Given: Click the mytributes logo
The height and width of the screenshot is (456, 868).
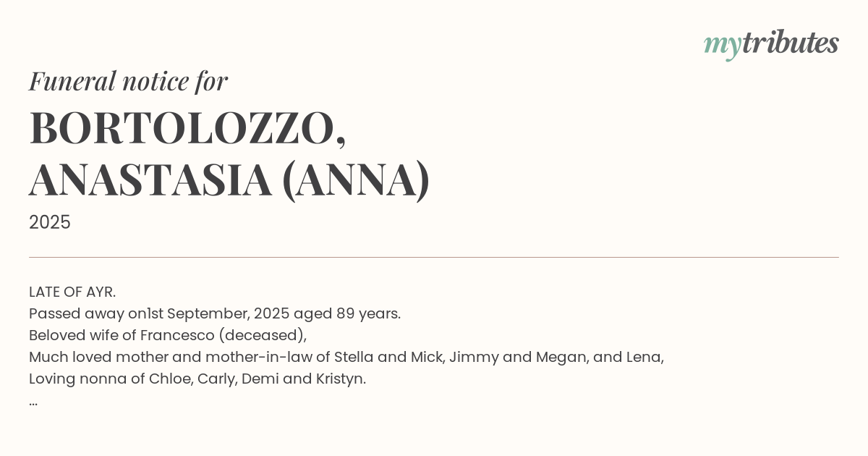Looking at the screenshot, I should tap(770, 44).
